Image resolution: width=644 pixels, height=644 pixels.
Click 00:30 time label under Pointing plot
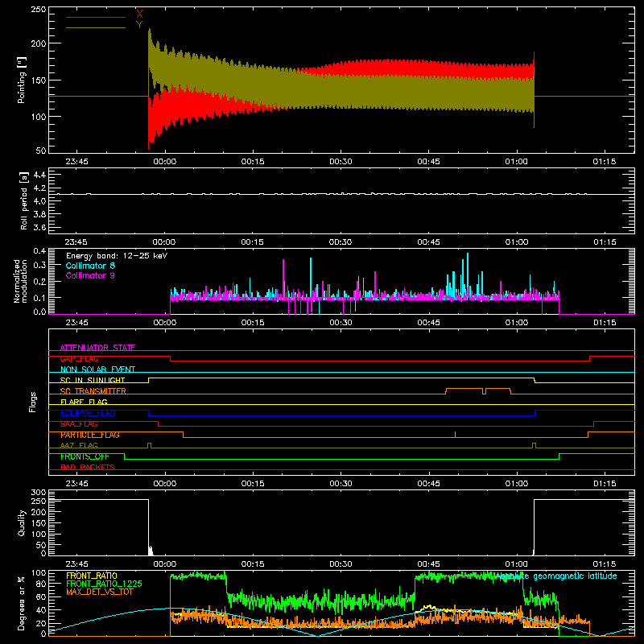[341, 162]
